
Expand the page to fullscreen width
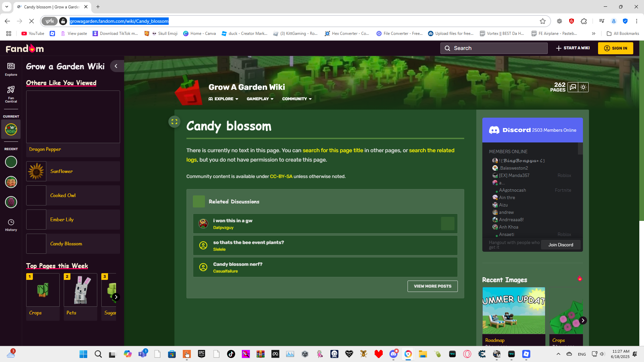coord(174,122)
